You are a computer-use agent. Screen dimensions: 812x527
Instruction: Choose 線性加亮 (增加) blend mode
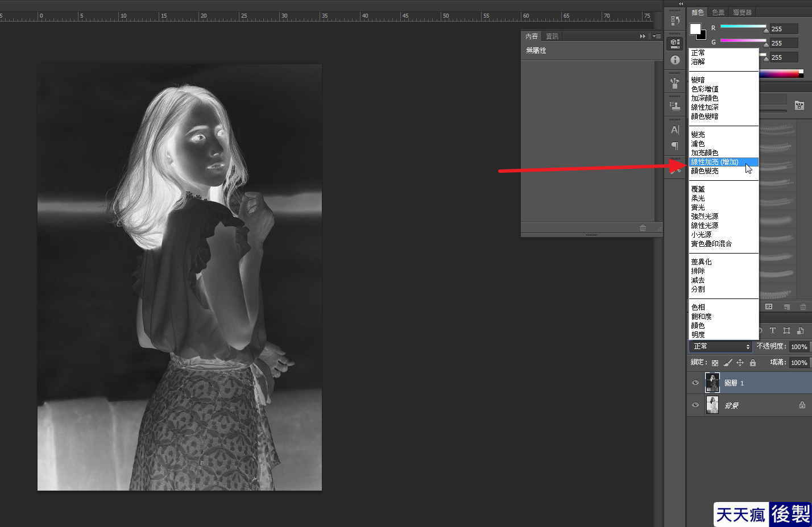click(x=723, y=162)
